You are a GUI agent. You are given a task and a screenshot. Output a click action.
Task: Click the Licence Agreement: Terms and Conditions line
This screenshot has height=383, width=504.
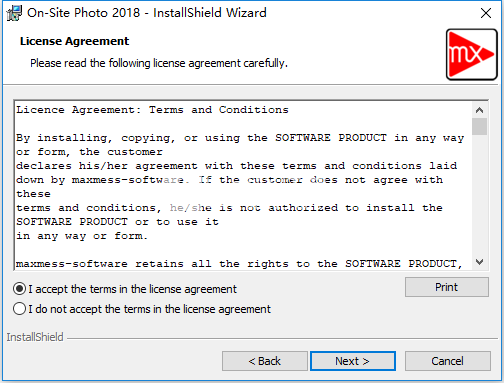152,110
